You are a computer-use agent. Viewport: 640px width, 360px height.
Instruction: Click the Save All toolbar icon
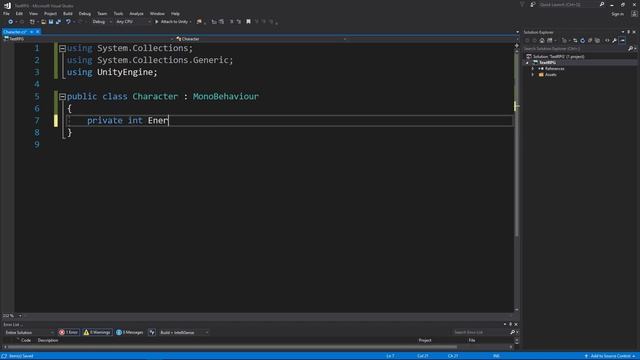coord(58,22)
